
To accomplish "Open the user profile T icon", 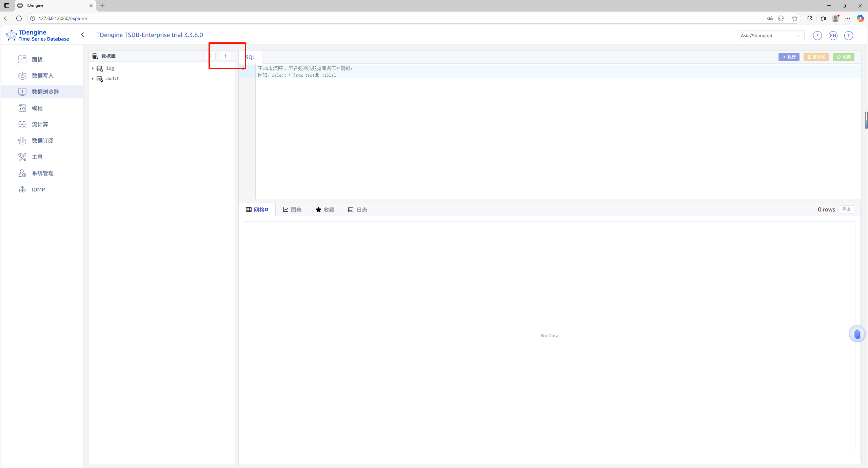I will (x=848, y=36).
